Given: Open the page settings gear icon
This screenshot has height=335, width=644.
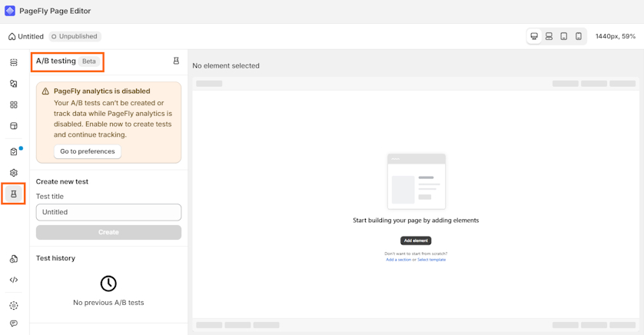Looking at the screenshot, I should (14, 173).
